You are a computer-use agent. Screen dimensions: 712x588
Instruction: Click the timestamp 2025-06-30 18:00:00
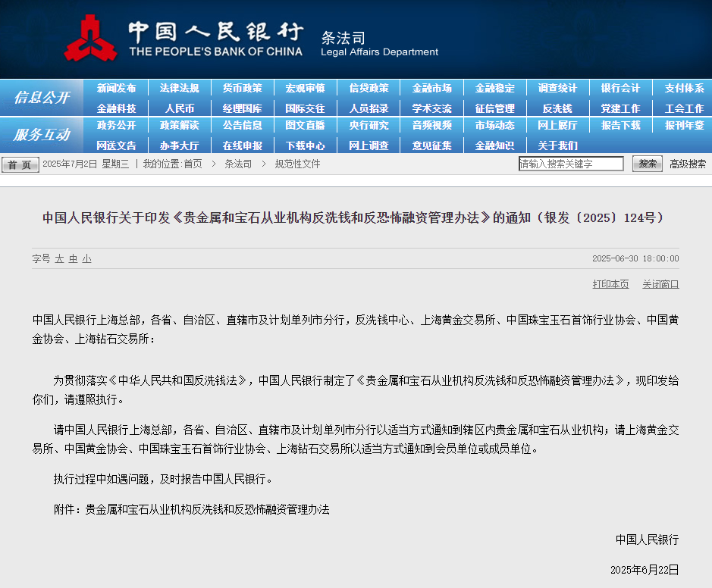[635, 258]
